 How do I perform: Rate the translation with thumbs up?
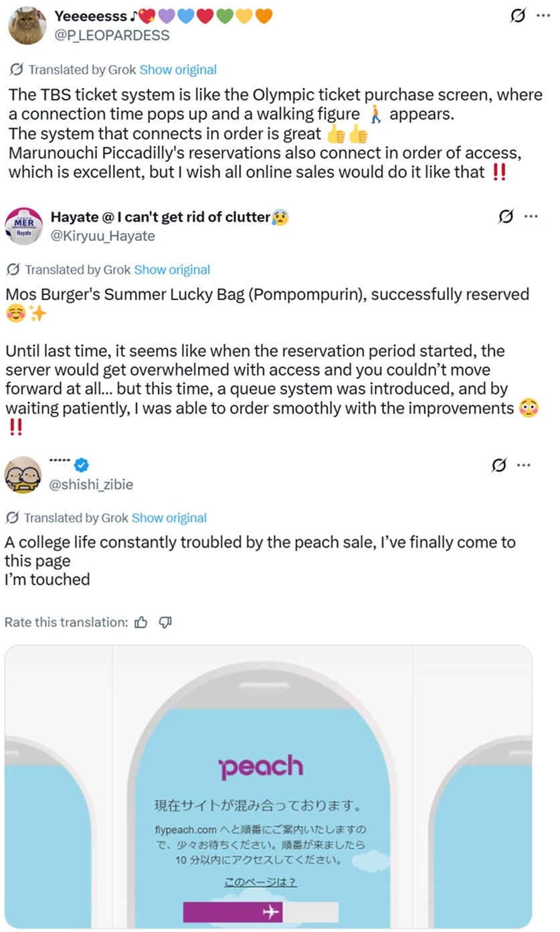click(141, 623)
